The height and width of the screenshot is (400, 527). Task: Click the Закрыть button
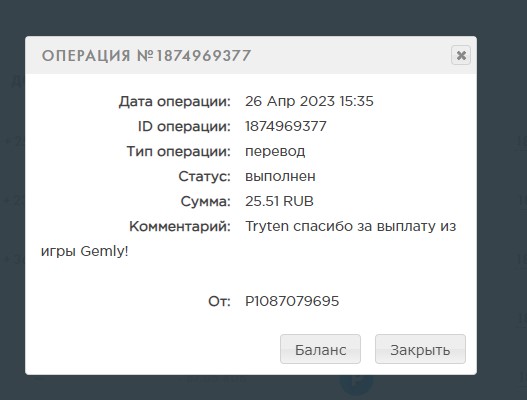point(420,349)
